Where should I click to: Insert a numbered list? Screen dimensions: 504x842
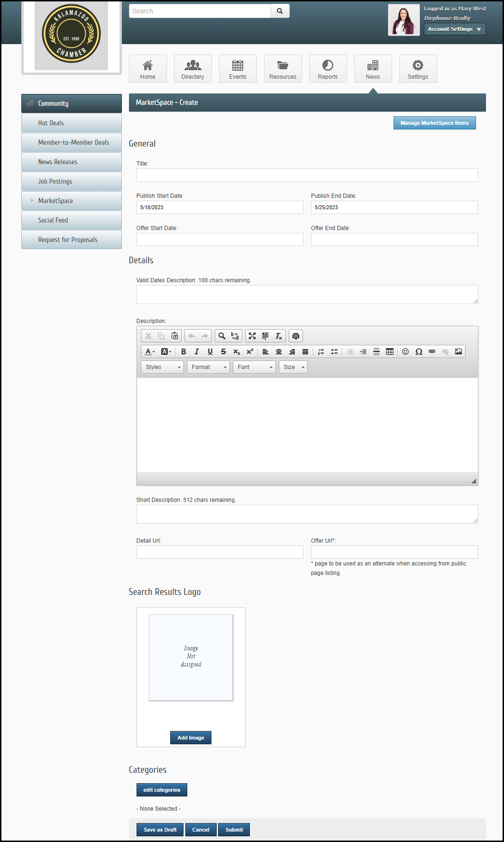321,352
